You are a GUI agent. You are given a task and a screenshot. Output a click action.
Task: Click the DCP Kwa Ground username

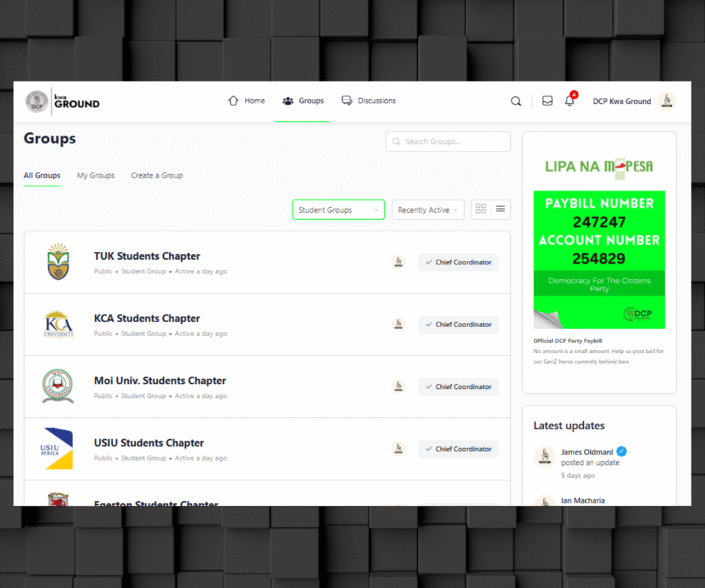tap(622, 101)
